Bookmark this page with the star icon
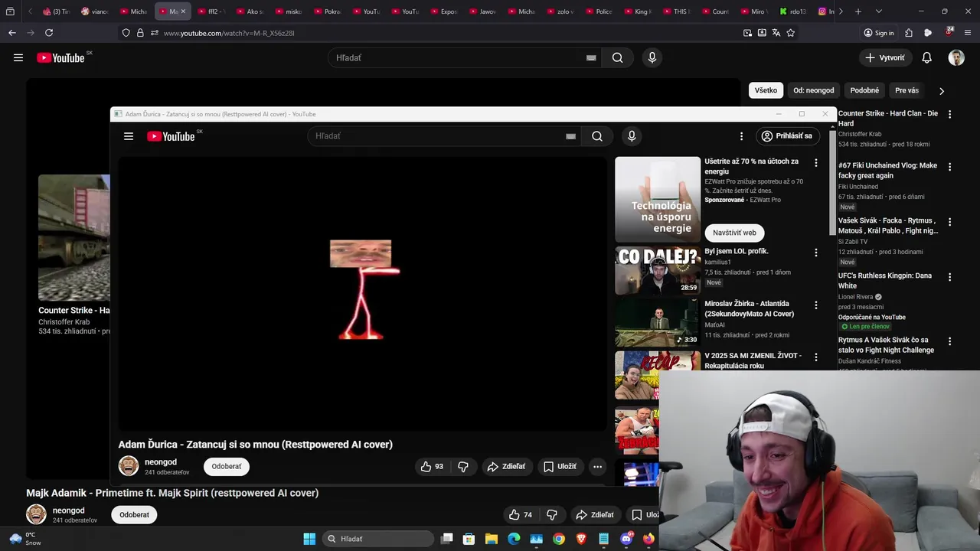980x551 pixels. (x=791, y=33)
